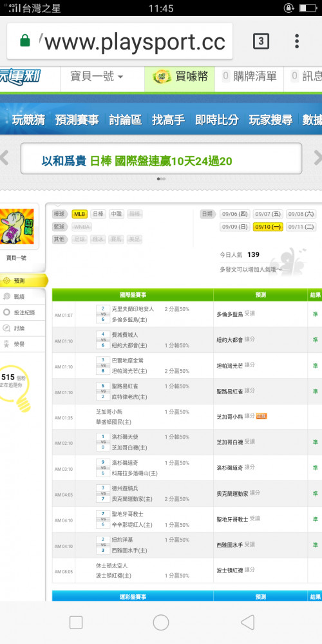
Task: Select 中職 league filter
Action: (117, 214)
